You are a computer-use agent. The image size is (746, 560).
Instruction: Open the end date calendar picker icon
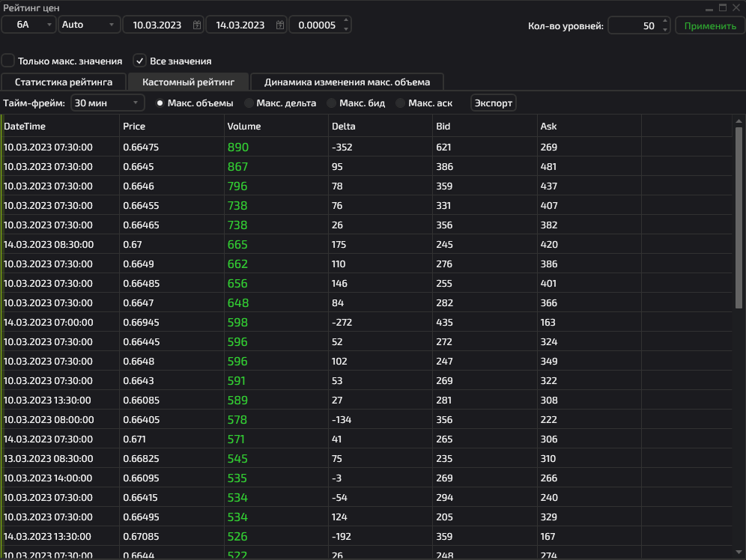280,25
